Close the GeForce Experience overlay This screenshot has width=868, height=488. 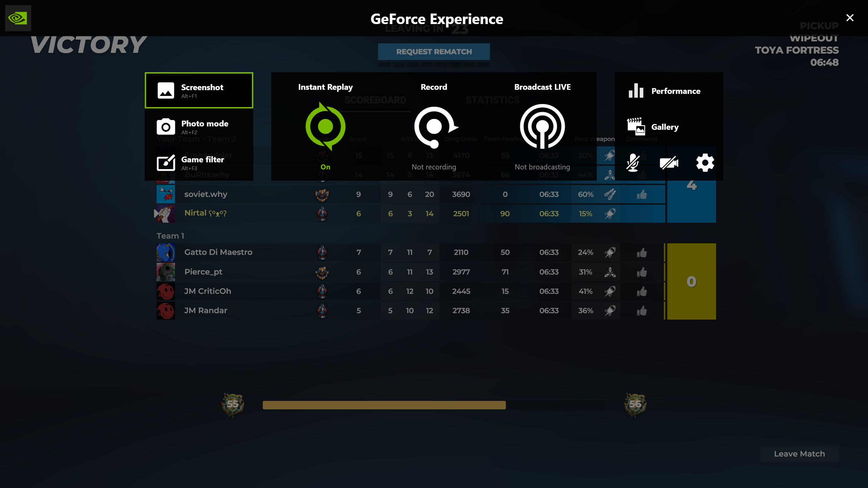(x=850, y=18)
